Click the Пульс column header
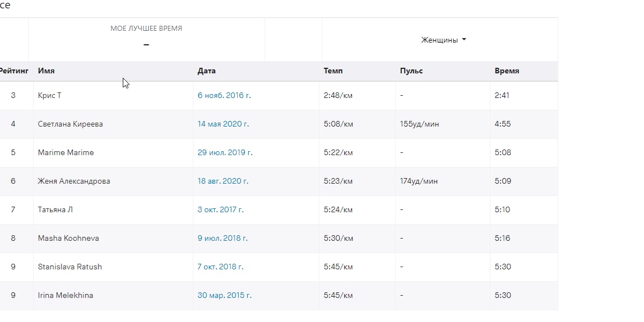 (411, 71)
